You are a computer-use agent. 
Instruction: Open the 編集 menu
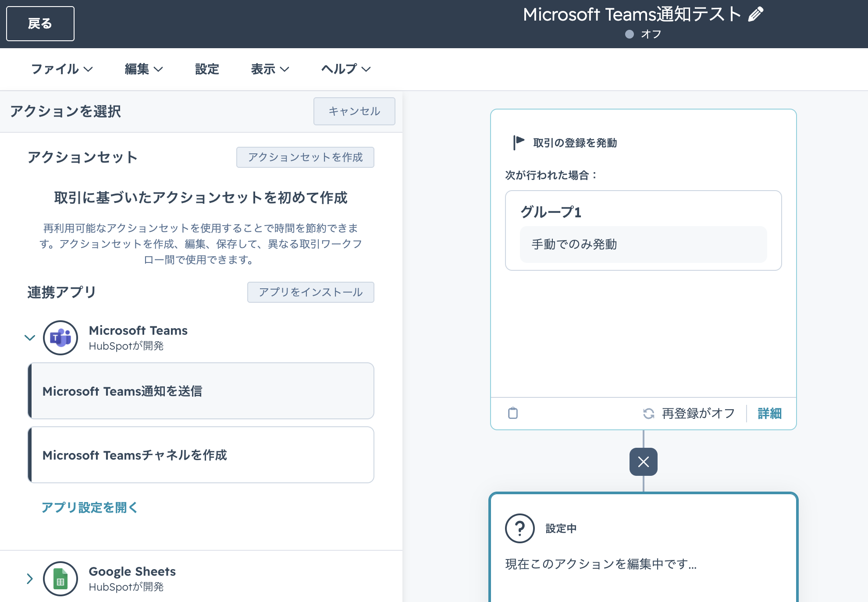144,69
